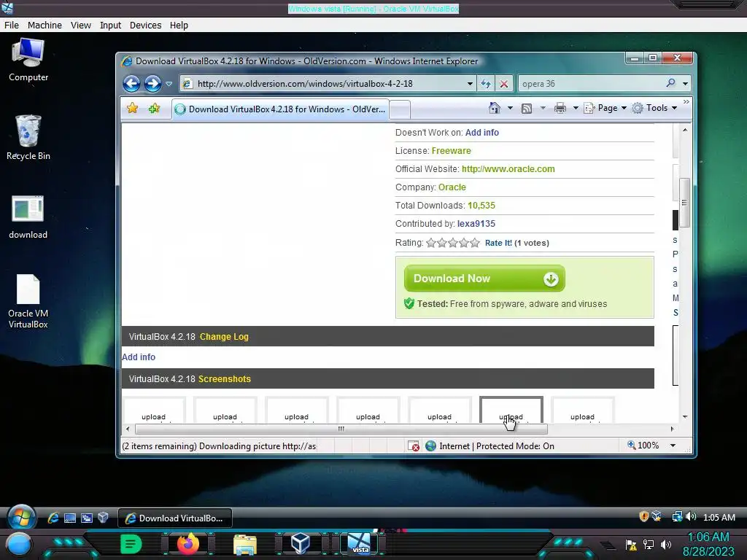Expand the zoom level dropdown arrow
Image resolution: width=747 pixels, height=560 pixels.
click(673, 446)
